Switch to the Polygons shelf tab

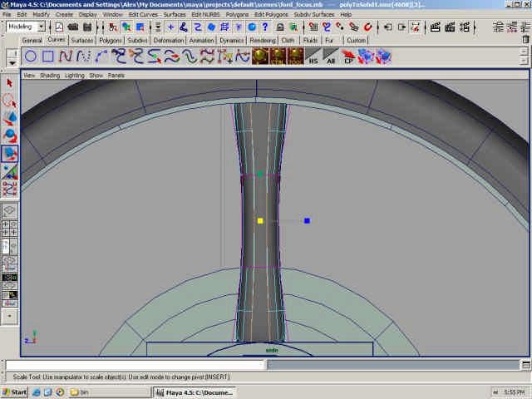click(x=110, y=40)
